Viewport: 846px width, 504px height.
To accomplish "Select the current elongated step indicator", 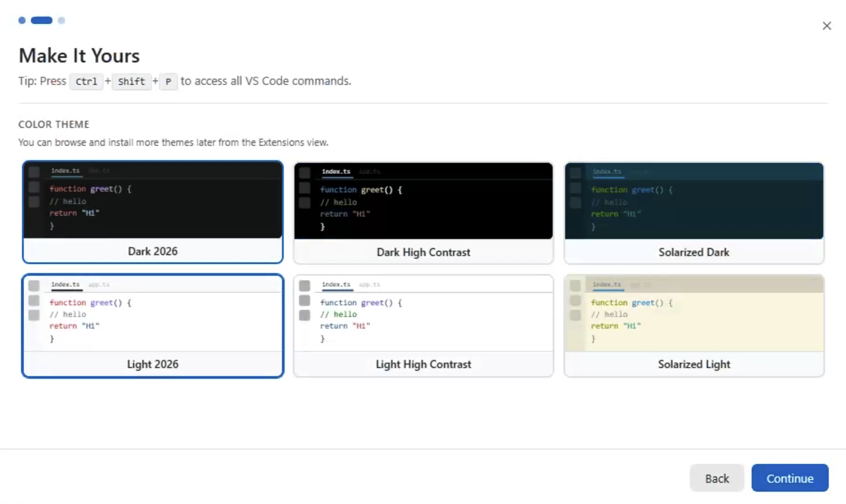I will coord(41,20).
